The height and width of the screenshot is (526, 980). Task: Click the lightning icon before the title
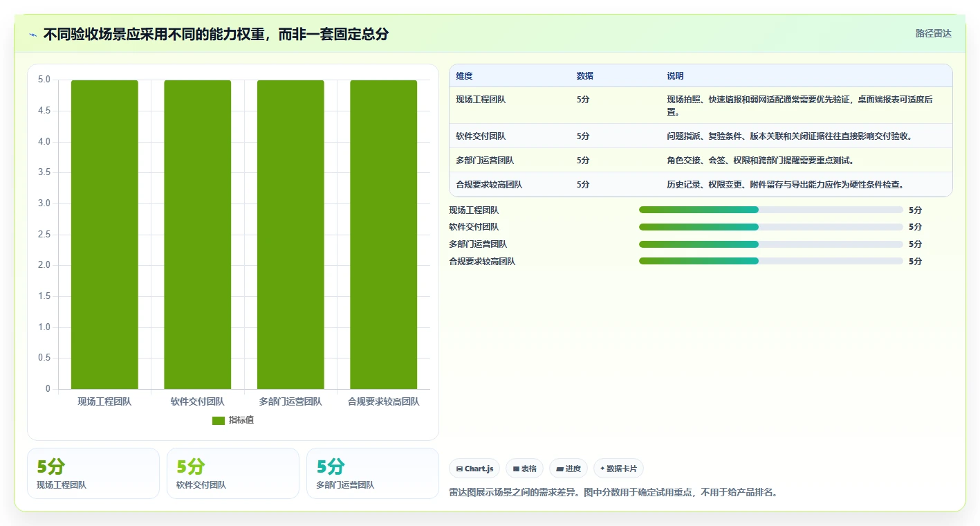(33, 34)
